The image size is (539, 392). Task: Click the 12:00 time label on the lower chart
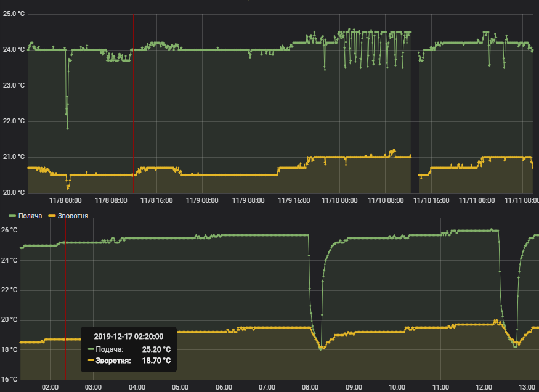(484, 388)
